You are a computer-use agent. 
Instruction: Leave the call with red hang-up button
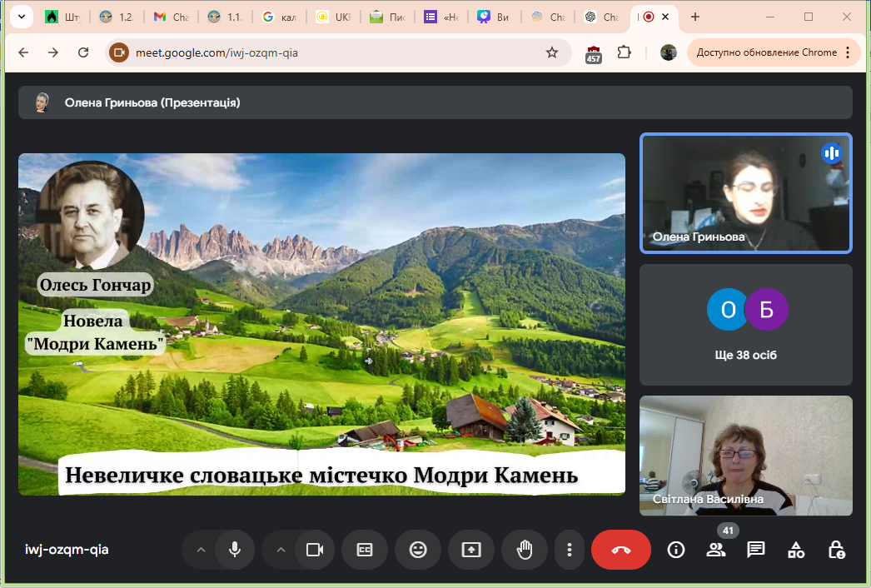(621, 550)
